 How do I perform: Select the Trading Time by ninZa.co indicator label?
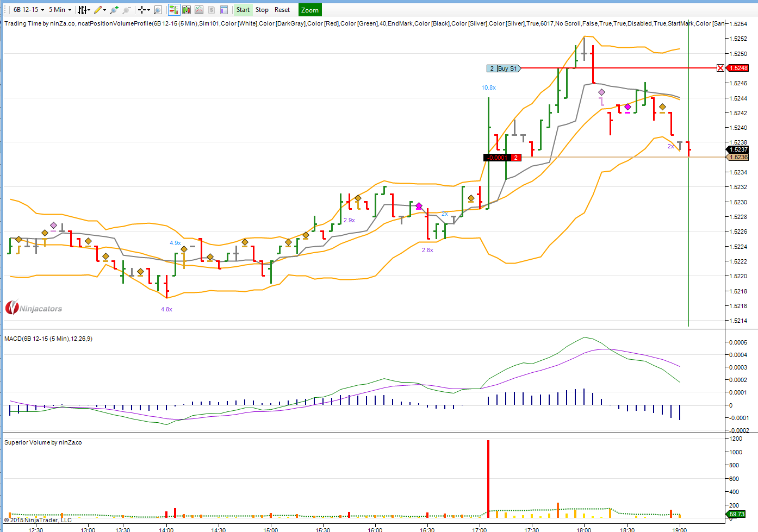pos(40,23)
